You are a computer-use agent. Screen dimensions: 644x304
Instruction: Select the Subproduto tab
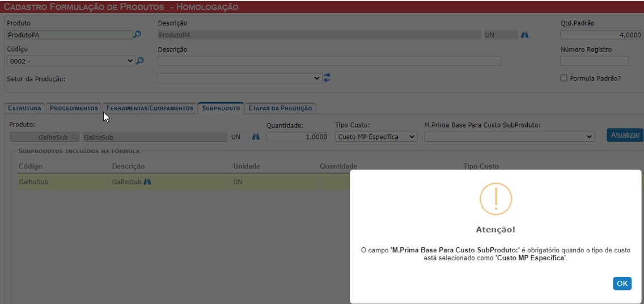coord(221,108)
